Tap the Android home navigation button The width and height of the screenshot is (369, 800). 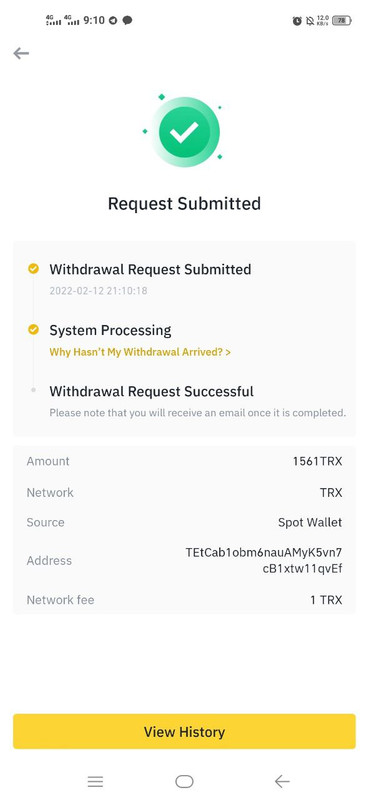tap(184, 781)
